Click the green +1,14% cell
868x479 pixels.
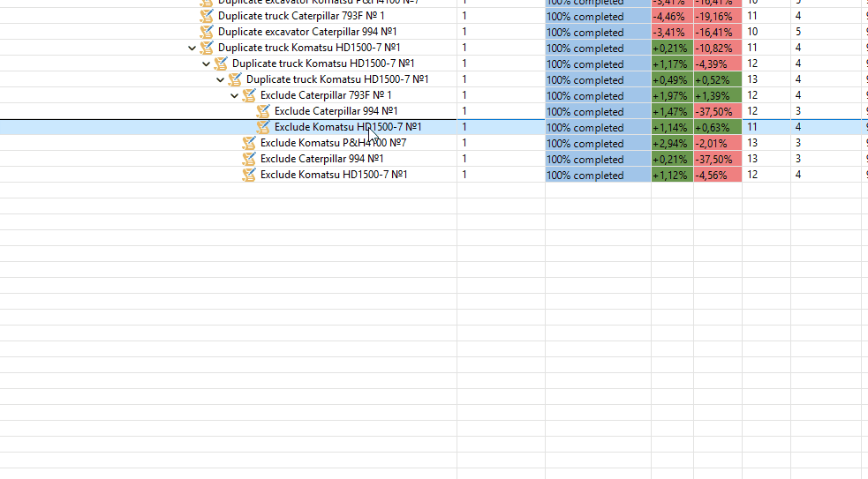(672, 128)
